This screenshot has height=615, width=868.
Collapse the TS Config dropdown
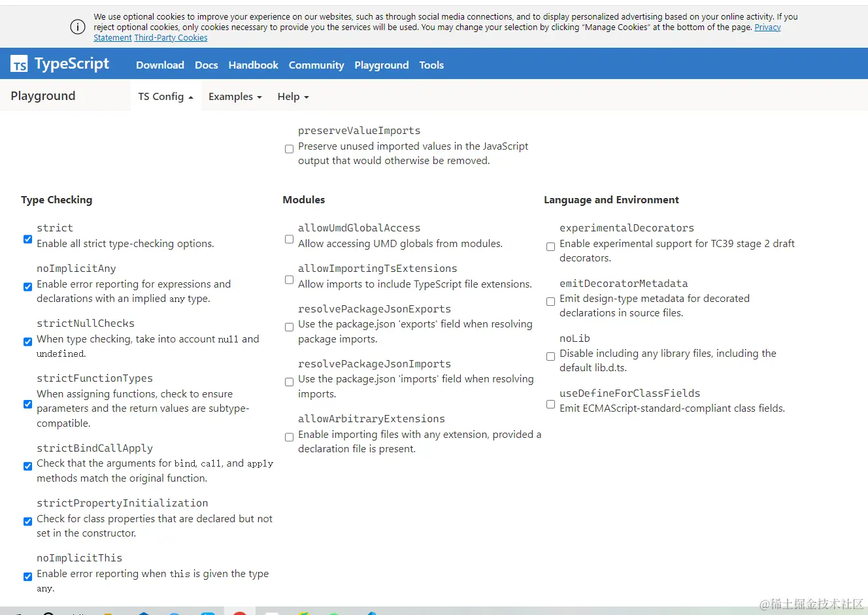(x=165, y=97)
